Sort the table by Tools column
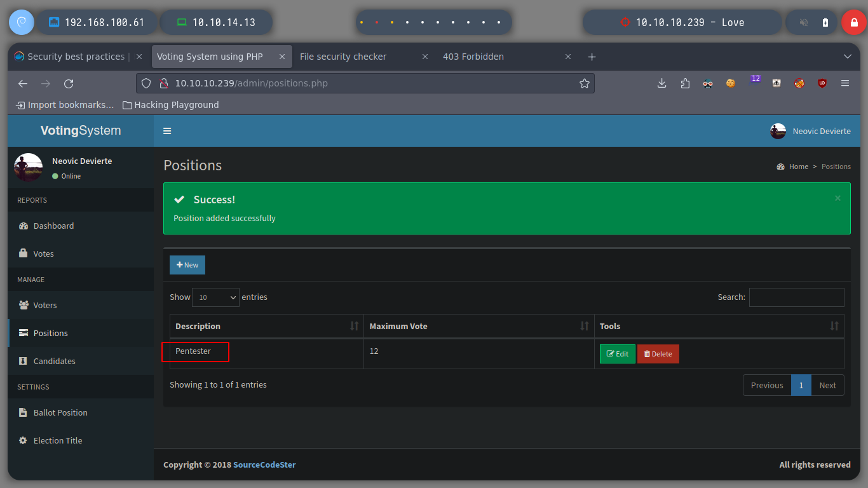Screen dimensions: 868x488 click(x=719, y=326)
